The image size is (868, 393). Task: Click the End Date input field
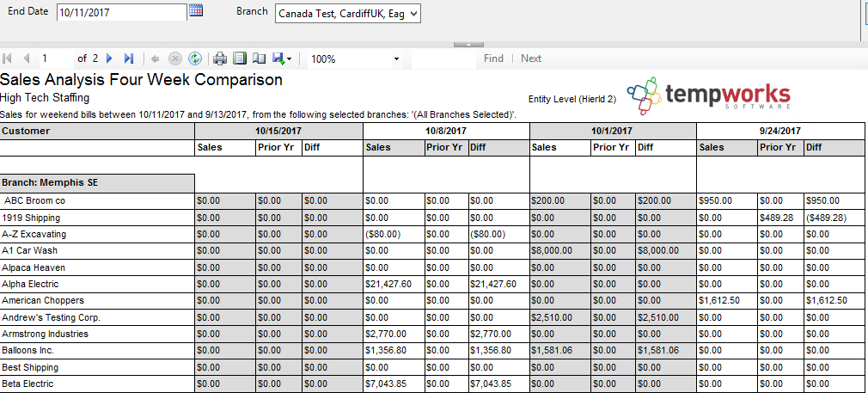tap(122, 12)
